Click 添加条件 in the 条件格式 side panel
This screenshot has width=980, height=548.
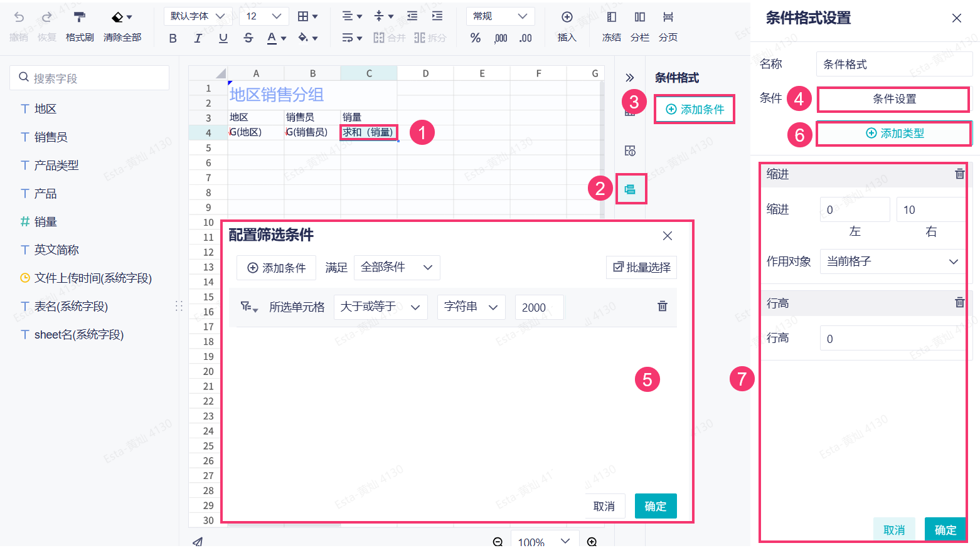coord(695,110)
